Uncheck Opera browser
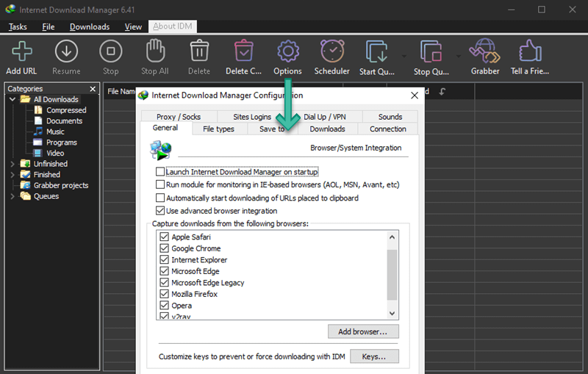Screen dimensions: 588x374 [164, 305]
